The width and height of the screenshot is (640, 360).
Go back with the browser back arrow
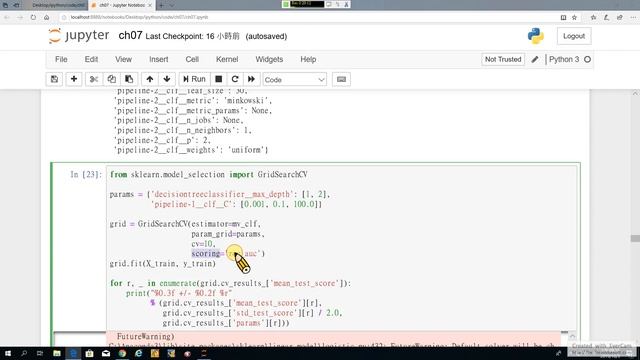click(7, 17)
